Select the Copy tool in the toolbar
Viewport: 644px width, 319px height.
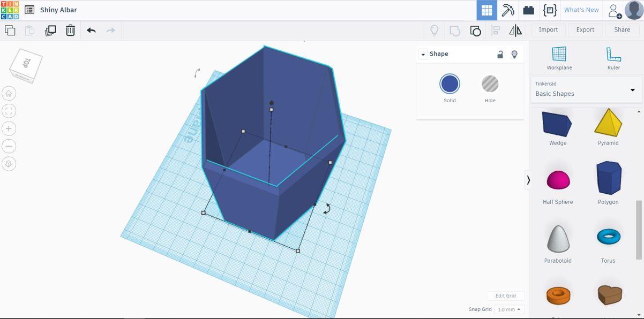tap(10, 31)
